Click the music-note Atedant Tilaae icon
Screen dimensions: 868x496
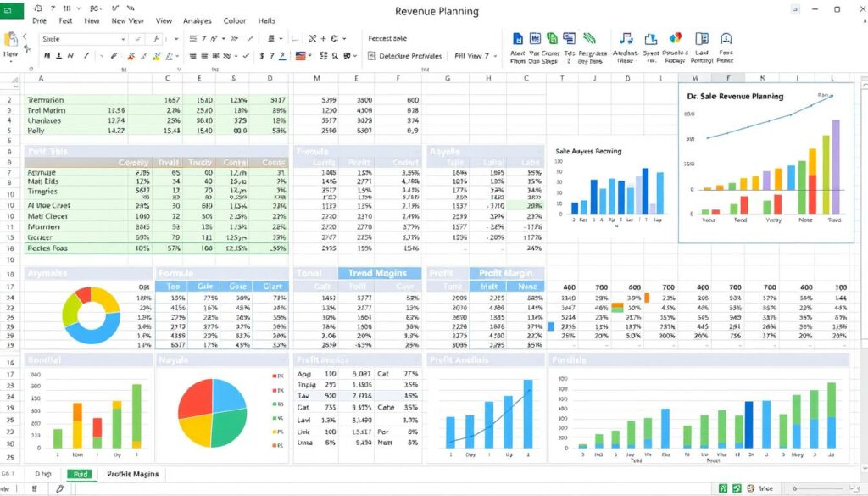[626, 38]
